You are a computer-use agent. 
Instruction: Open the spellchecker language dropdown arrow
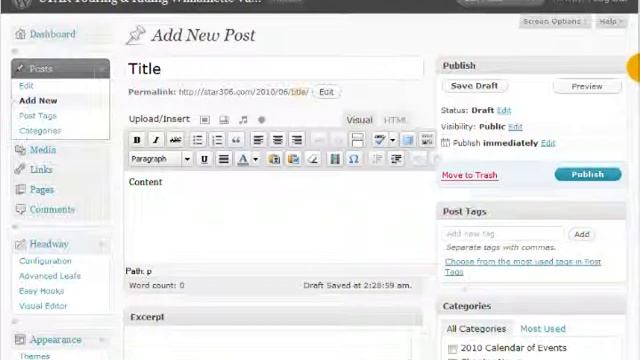tap(392, 140)
